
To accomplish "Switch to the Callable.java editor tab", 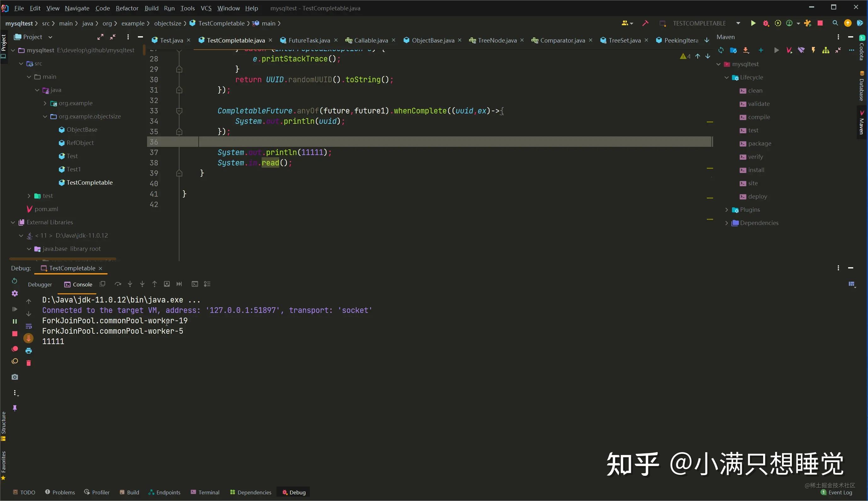I will pos(370,40).
